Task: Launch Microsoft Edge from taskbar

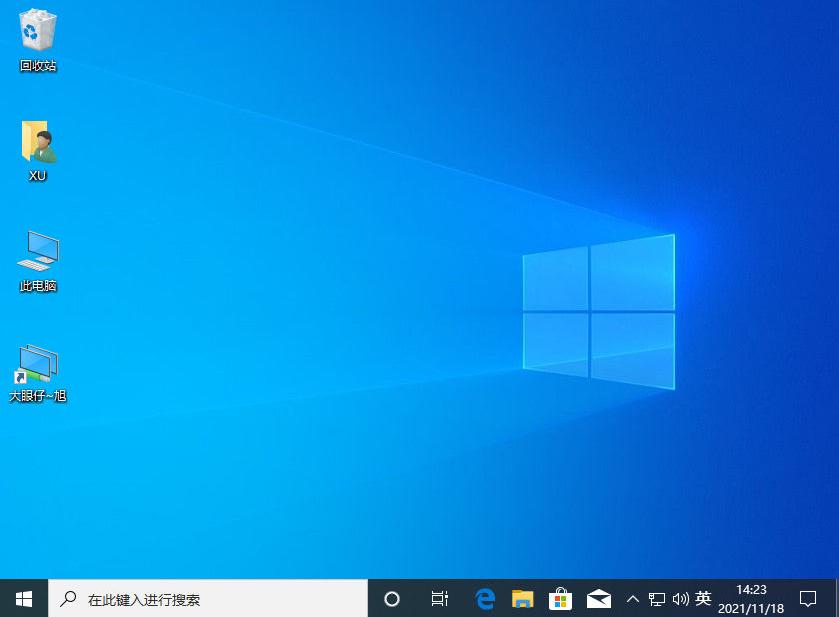Action: tap(484, 598)
